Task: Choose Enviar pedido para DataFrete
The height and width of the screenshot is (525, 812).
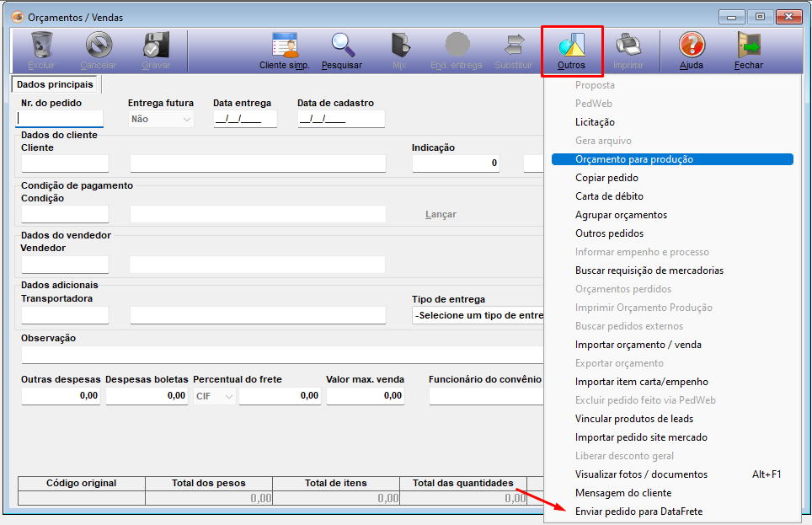Action: tap(638, 512)
